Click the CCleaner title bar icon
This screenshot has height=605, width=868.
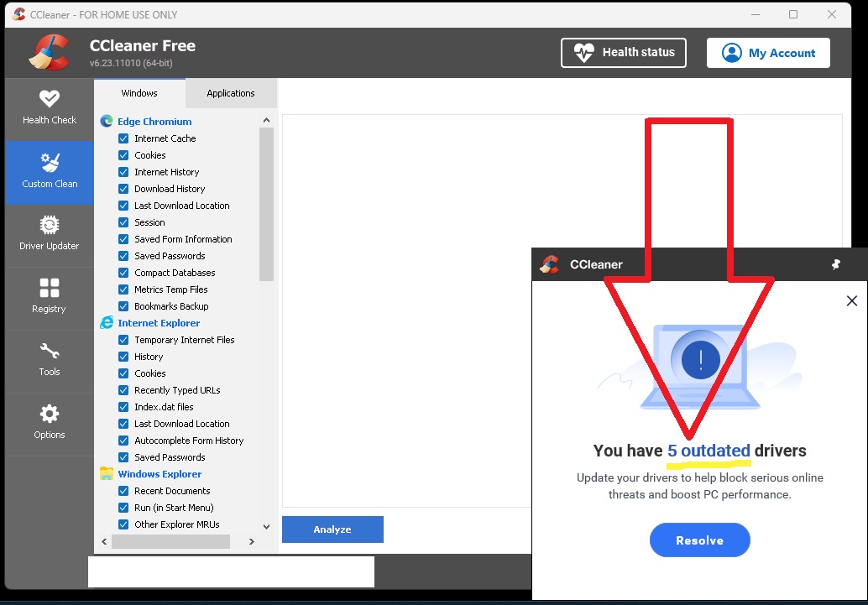(18, 14)
